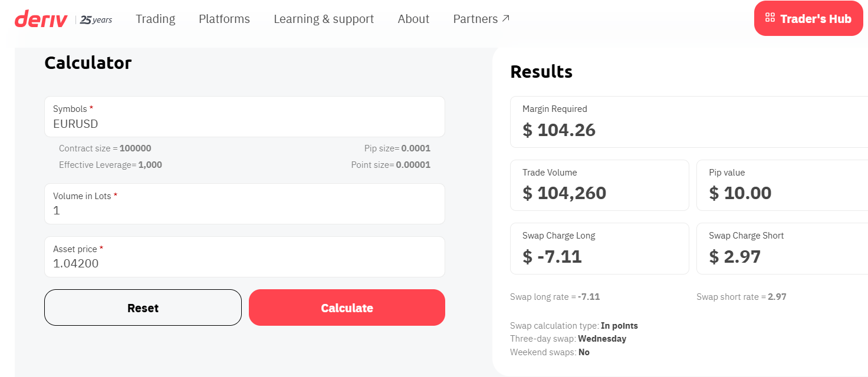This screenshot has height=377, width=868.
Task: Open the Trading menu
Action: click(155, 19)
